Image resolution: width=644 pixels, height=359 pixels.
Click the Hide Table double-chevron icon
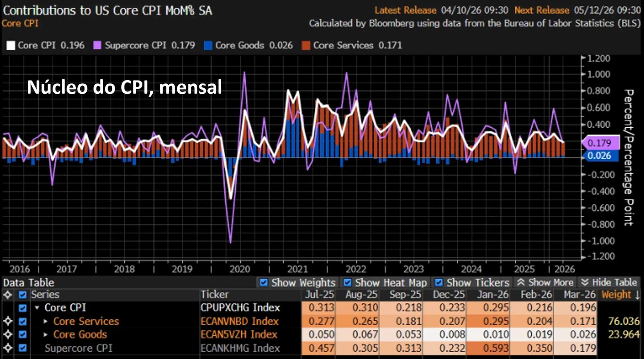585,283
